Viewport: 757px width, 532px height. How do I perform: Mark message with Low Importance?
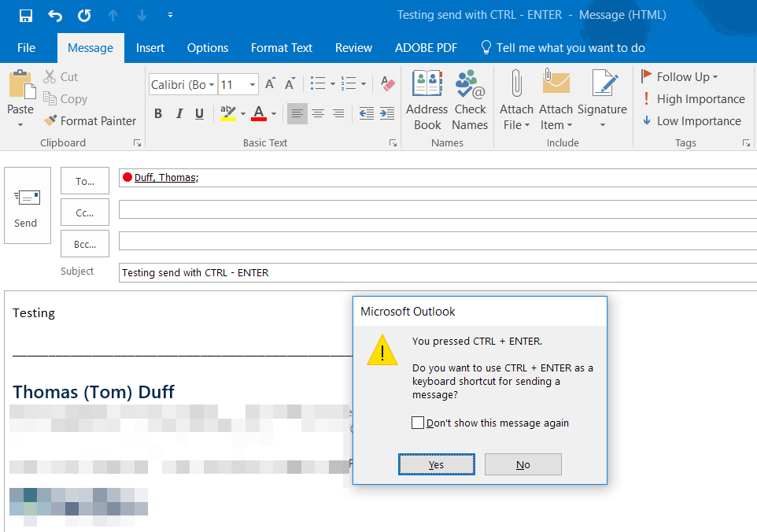[692, 120]
